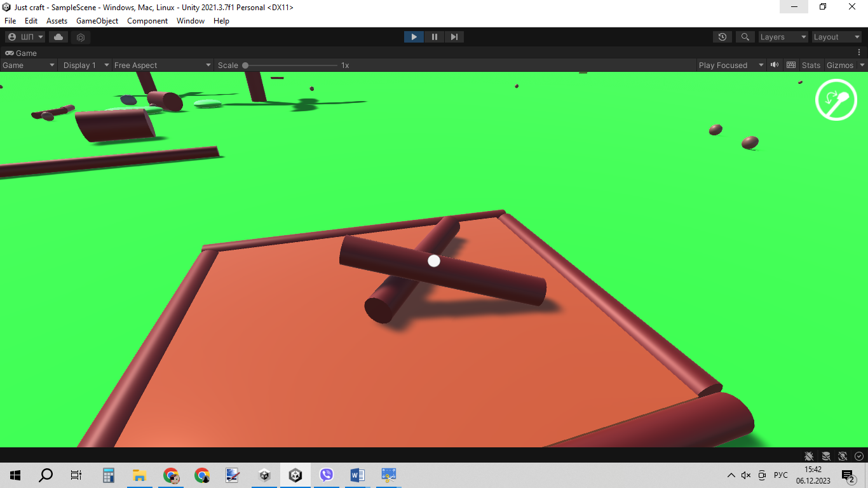The width and height of the screenshot is (868, 488).
Task: Open Microsoft Word from the taskbar
Action: 357,475
